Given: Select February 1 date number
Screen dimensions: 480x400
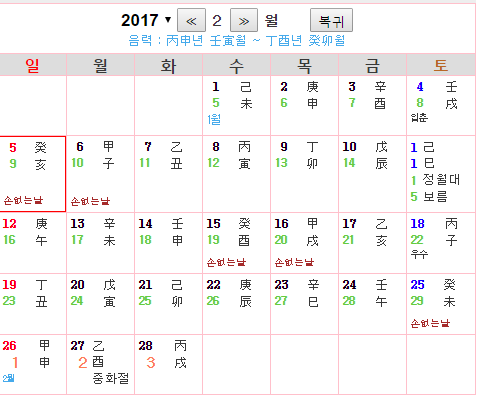Looking at the screenshot, I should point(216,87).
